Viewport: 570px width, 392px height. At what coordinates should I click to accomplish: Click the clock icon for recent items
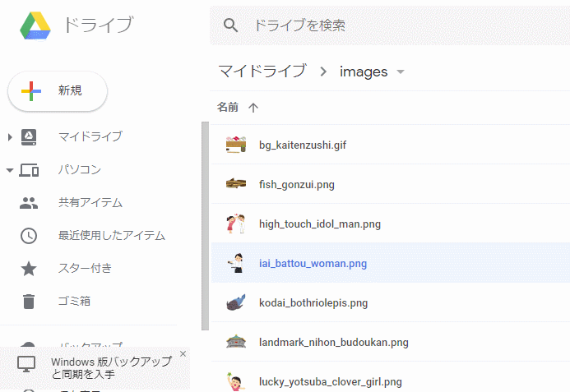(x=29, y=236)
